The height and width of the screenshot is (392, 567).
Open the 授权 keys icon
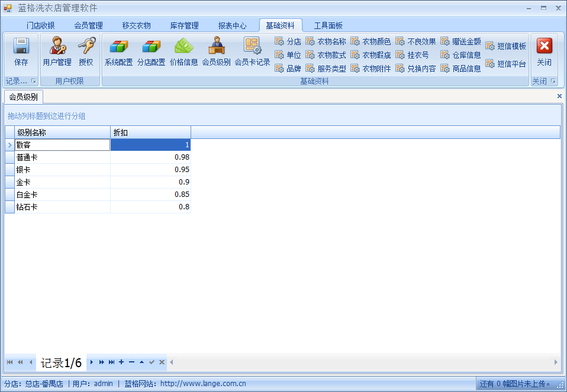click(86, 51)
